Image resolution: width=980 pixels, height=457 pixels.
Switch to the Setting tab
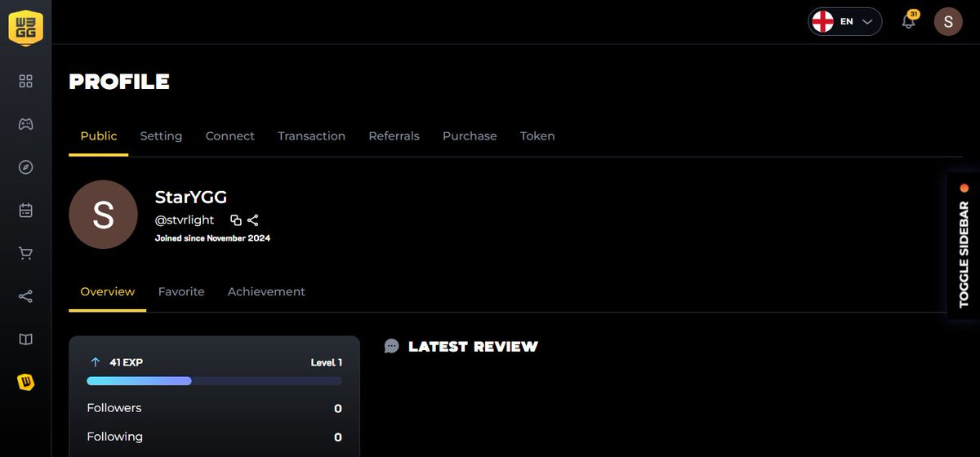point(161,136)
